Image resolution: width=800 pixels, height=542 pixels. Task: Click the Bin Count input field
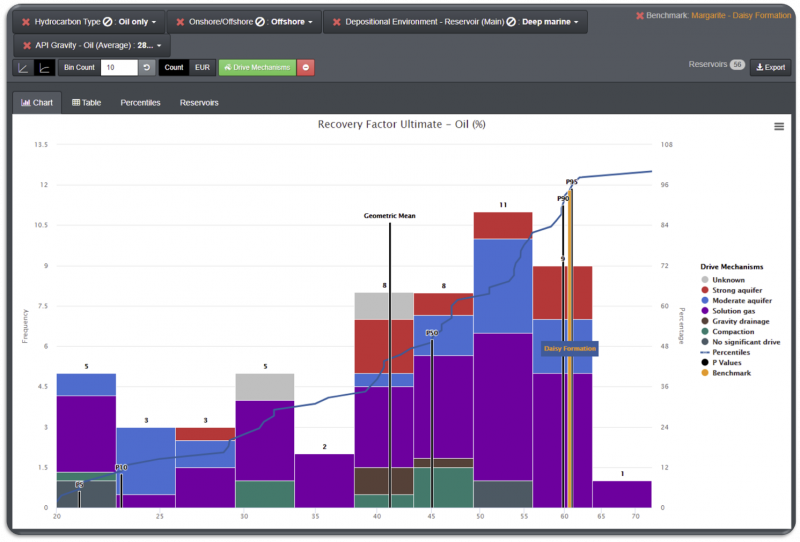pos(118,67)
